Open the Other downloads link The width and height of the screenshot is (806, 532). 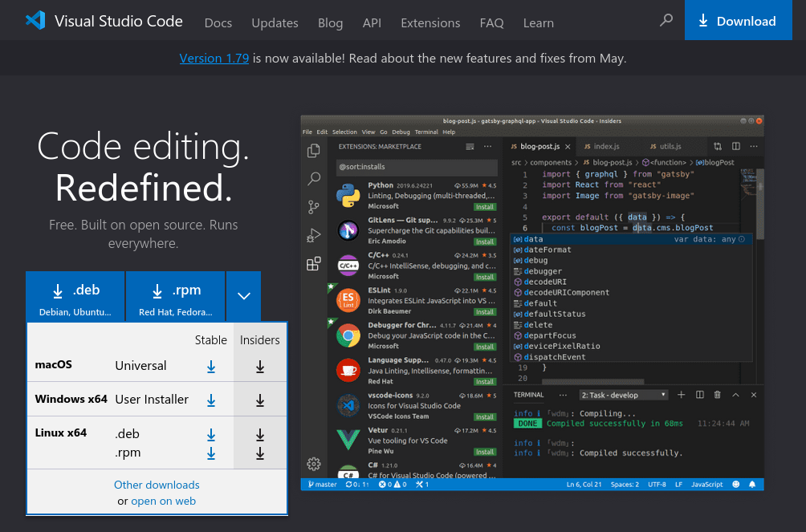click(x=157, y=485)
